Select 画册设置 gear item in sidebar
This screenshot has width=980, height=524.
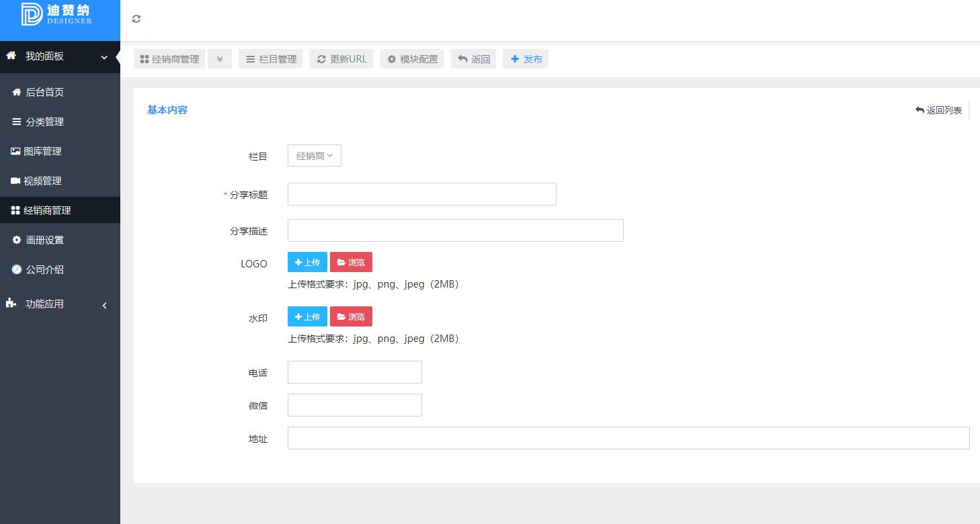pos(44,241)
